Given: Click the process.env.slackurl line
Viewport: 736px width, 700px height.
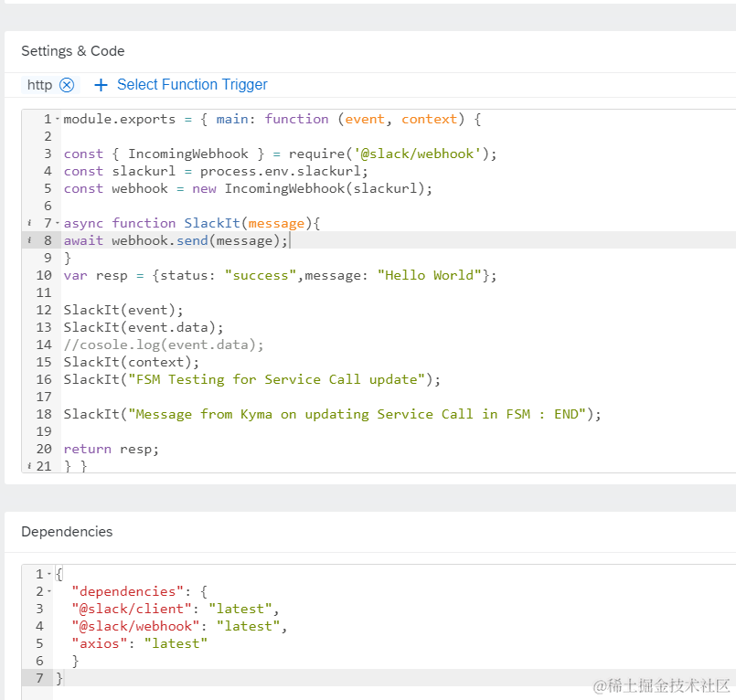Looking at the screenshot, I should tap(216, 171).
